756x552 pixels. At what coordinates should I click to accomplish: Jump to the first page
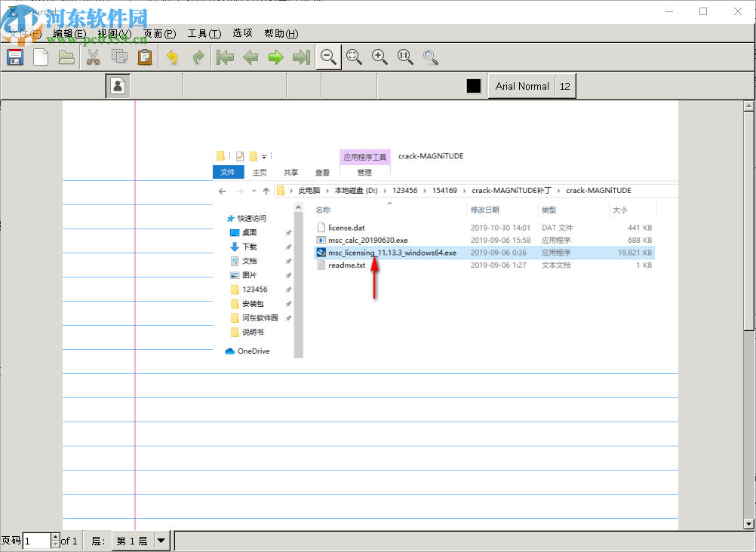(225, 57)
